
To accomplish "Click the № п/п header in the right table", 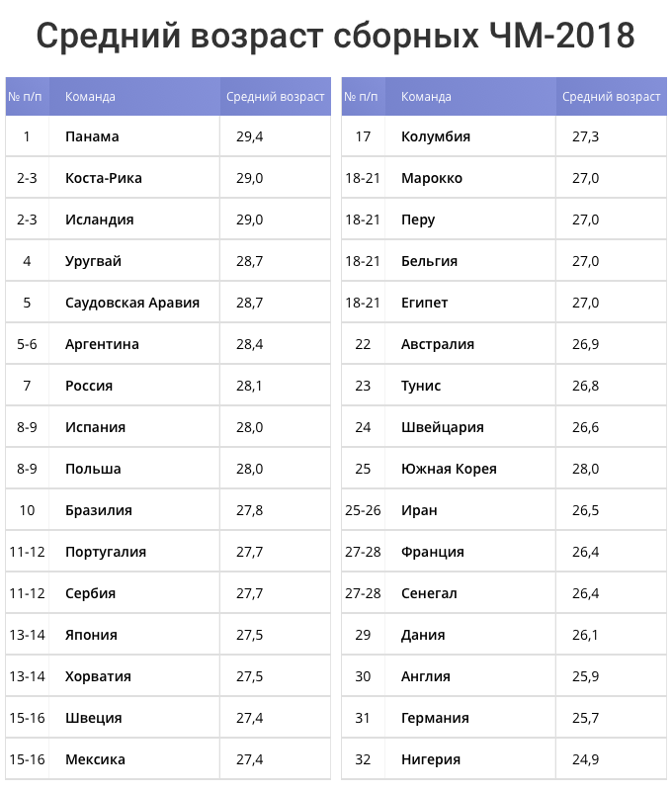I will click(x=361, y=97).
